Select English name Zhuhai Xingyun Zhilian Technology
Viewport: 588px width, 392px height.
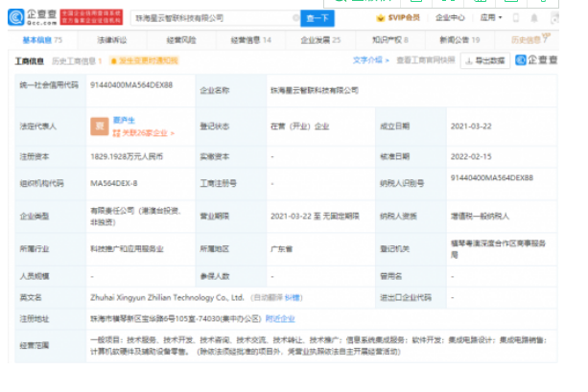coord(167,297)
